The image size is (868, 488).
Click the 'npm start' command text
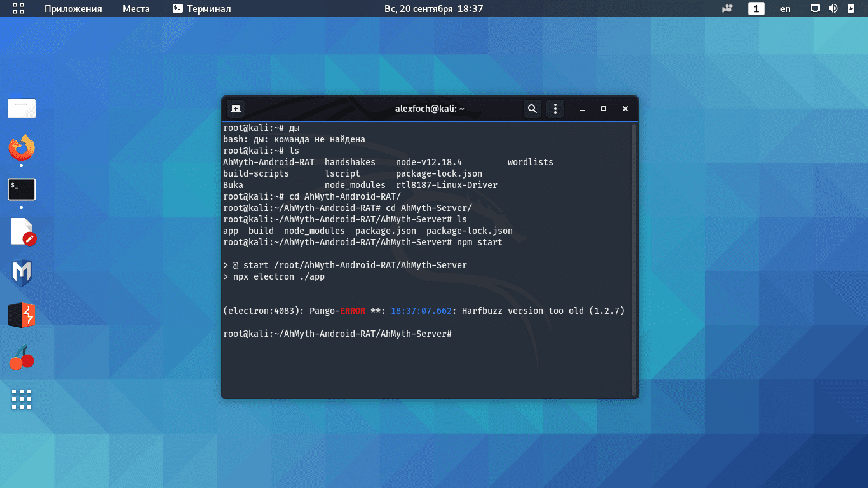480,242
